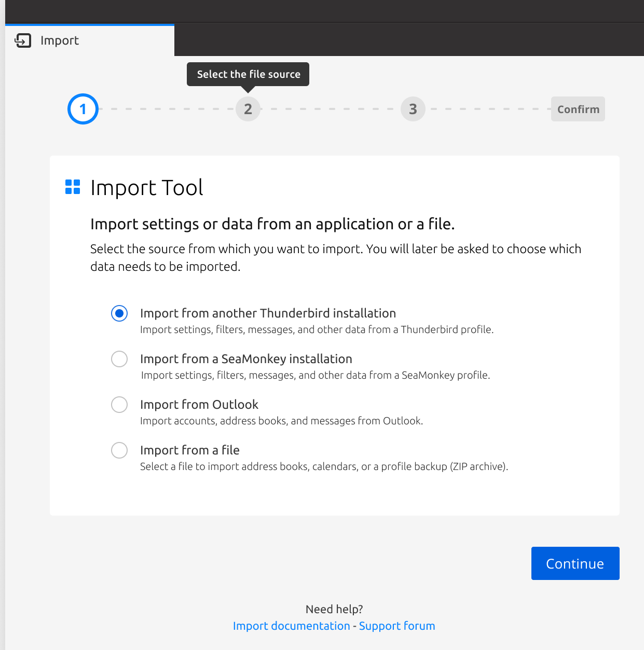Screen dimensions: 644x650
Task: Click the step 1 circle indicator
Action: [83, 109]
